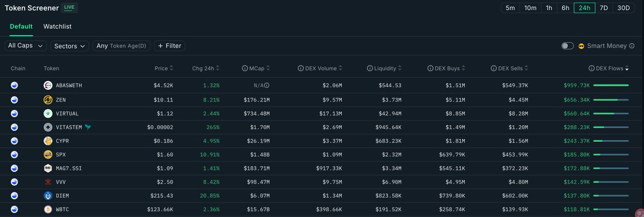
Task: Click the green sprout icon next to VITASTEM
Action: click(x=87, y=127)
